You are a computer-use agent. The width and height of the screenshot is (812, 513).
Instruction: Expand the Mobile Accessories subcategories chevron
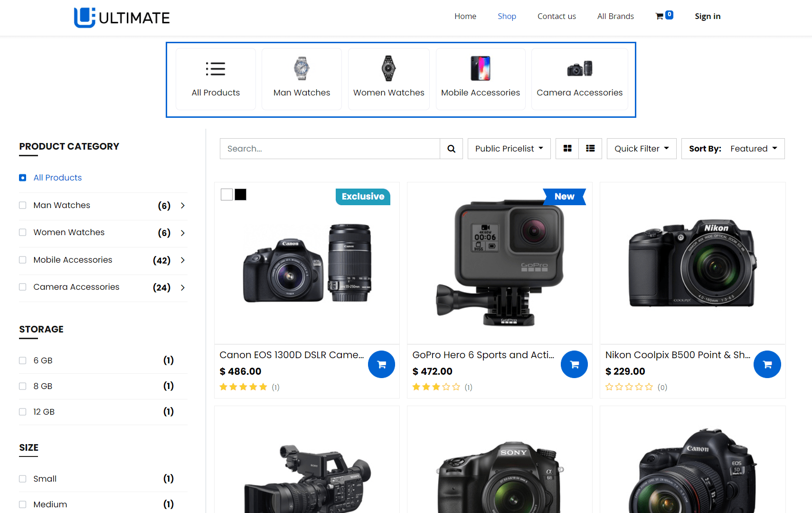(x=183, y=260)
